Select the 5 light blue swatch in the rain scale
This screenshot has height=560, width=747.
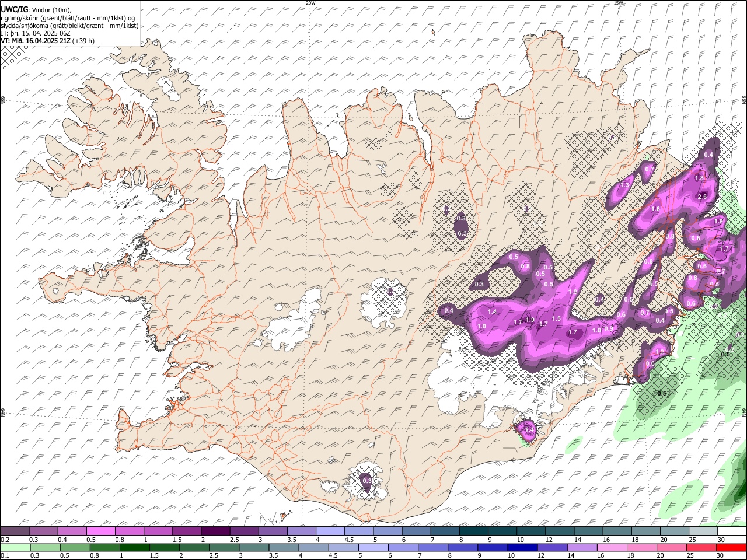373,547
